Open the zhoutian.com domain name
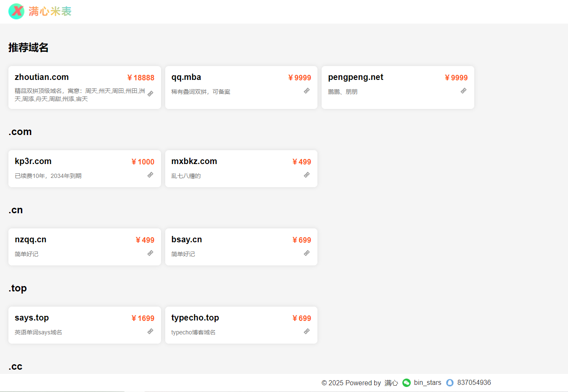 click(x=42, y=77)
